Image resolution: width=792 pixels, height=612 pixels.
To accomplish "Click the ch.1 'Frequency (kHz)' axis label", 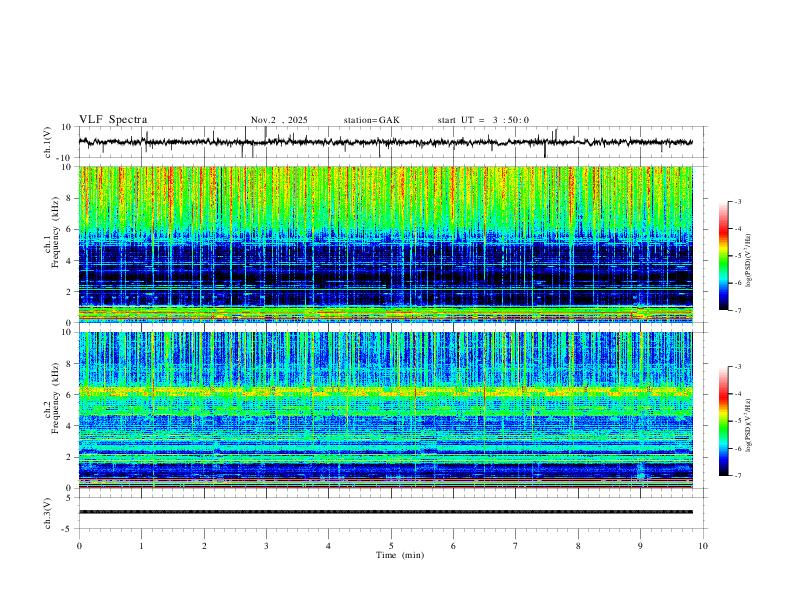I will pos(55,233).
